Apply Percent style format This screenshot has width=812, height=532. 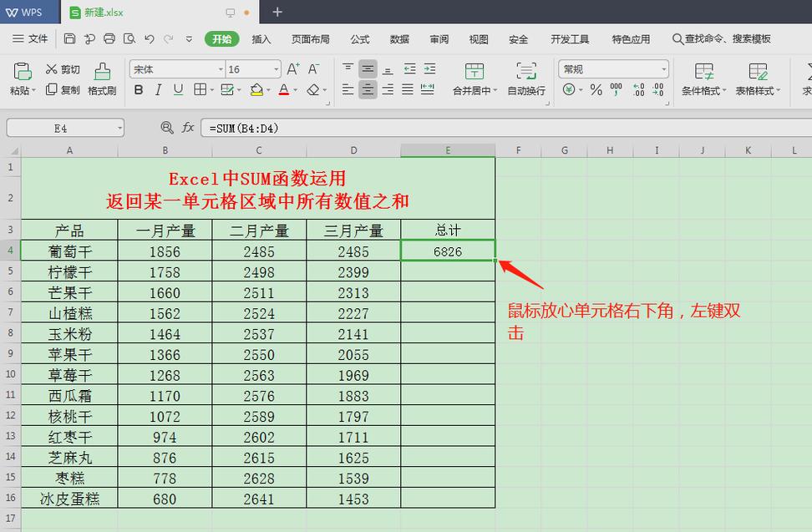pyautogui.click(x=596, y=89)
